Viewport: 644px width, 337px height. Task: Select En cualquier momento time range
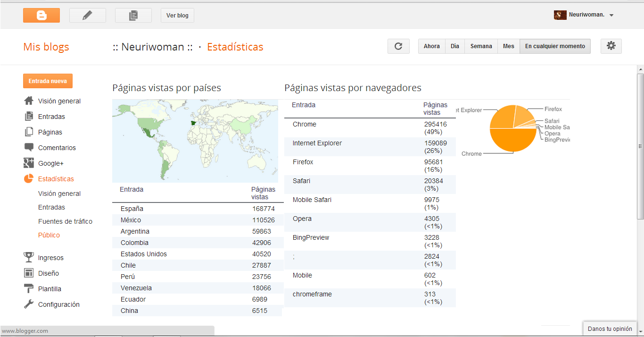(x=555, y=46)
